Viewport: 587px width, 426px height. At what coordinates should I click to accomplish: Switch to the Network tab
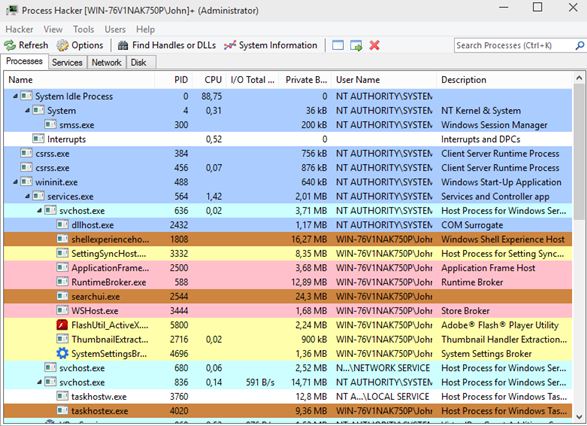coord(107,63)
